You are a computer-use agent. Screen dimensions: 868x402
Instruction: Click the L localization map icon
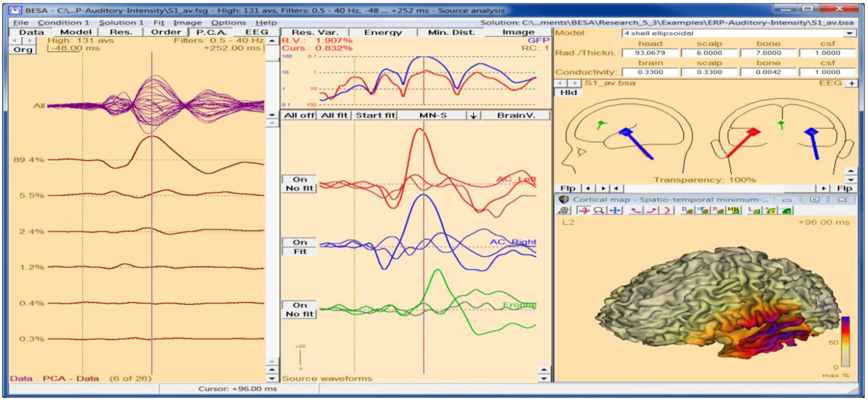click(754, 211)
